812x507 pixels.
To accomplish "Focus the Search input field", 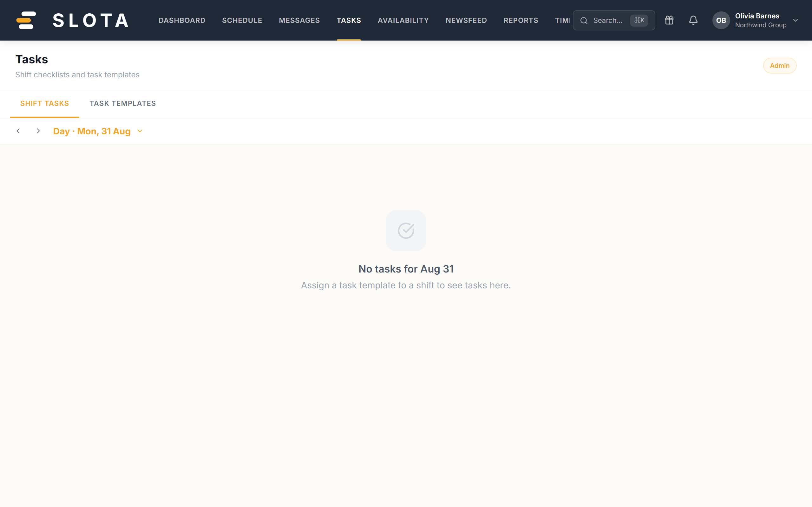I will (x=614, y=21).
